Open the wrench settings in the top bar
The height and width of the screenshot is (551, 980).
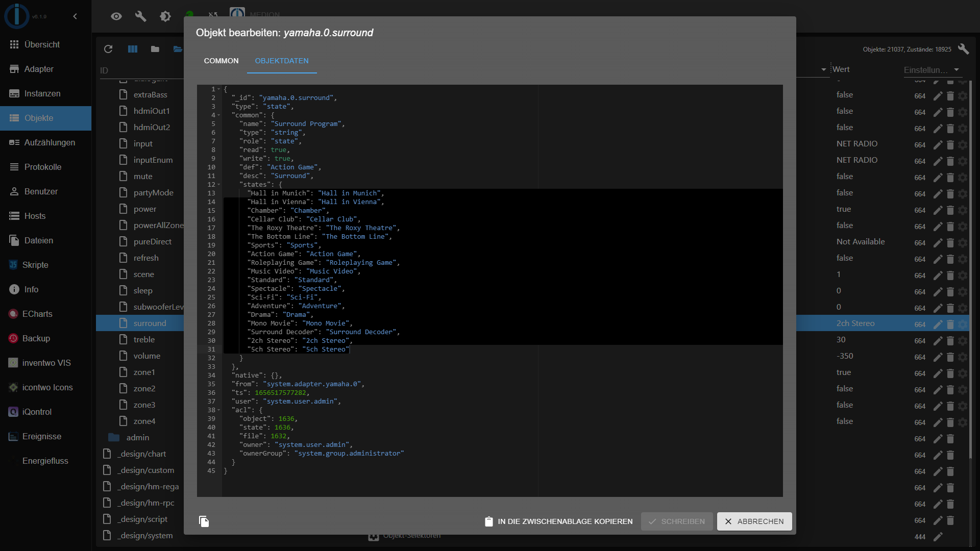[141, 16]
